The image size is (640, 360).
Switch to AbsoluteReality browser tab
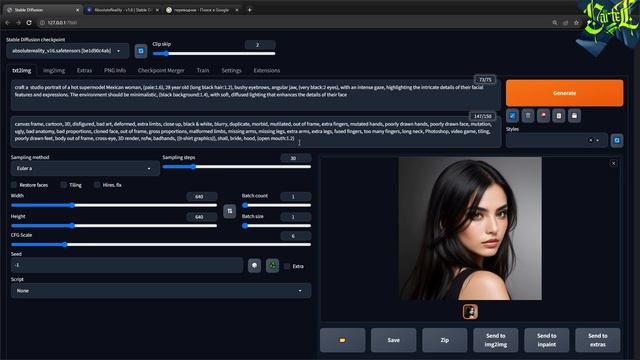[122, 10]
